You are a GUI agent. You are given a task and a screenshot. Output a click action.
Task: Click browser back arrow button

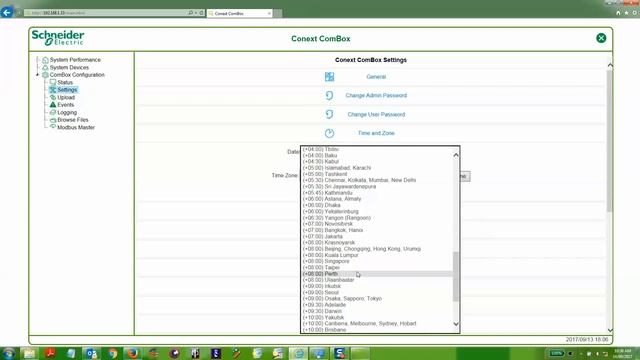[7, 13]
